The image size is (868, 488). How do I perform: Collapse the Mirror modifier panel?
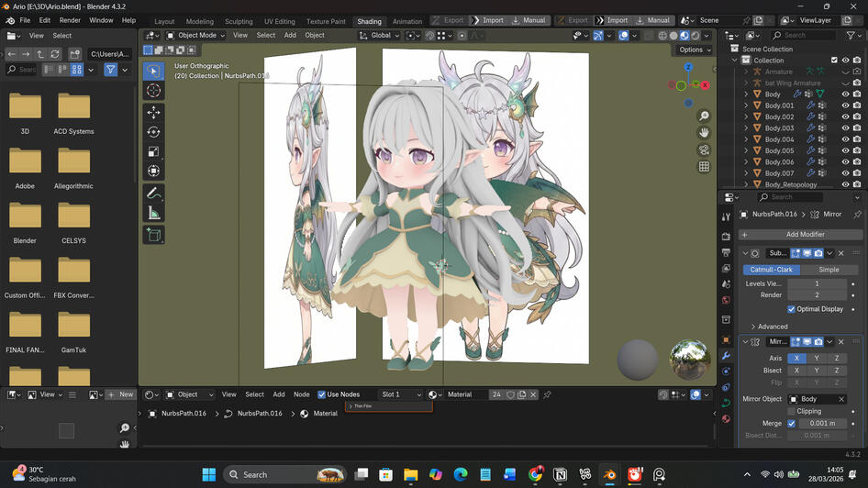[x=745, y=342]
